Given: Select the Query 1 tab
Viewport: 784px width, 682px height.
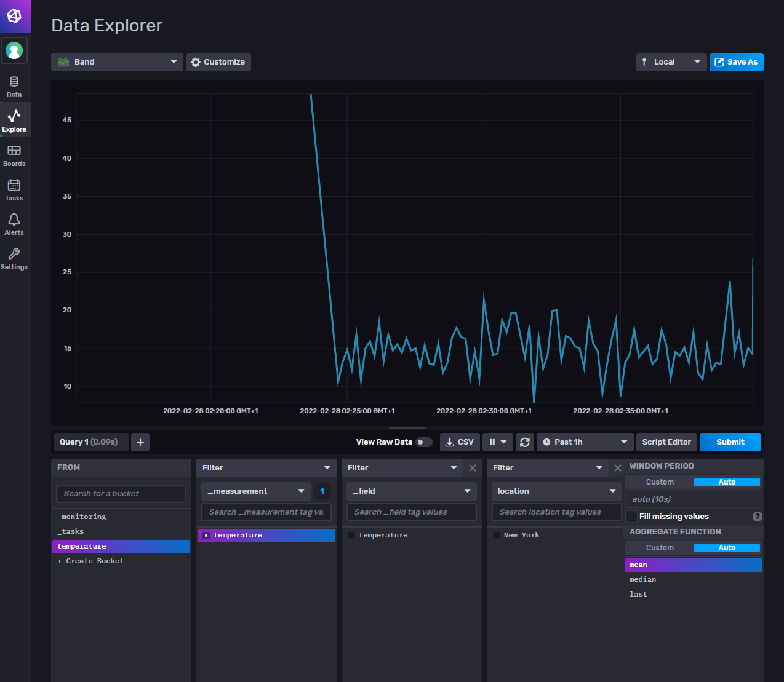Looking at the screenshot, I should [90, 442].
